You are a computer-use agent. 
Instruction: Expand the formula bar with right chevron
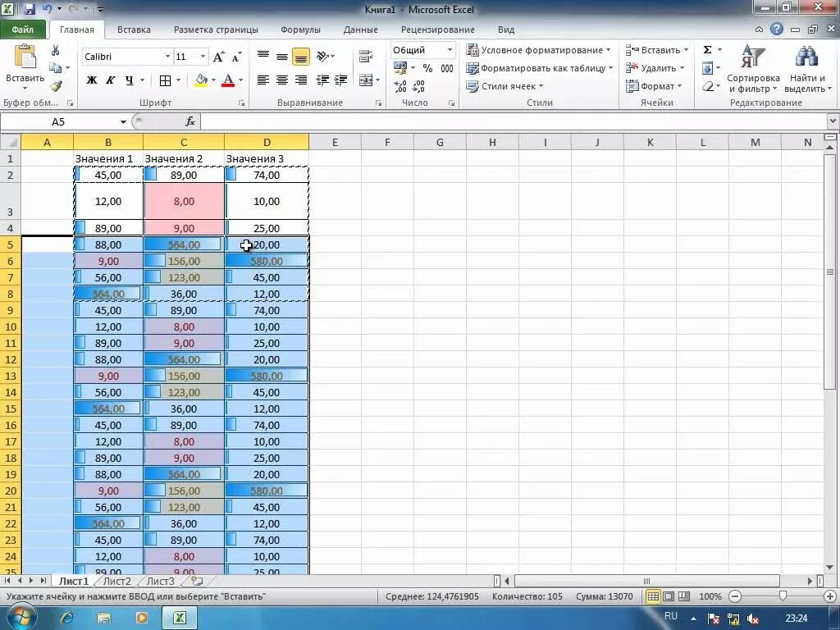(x=833, y=121)
